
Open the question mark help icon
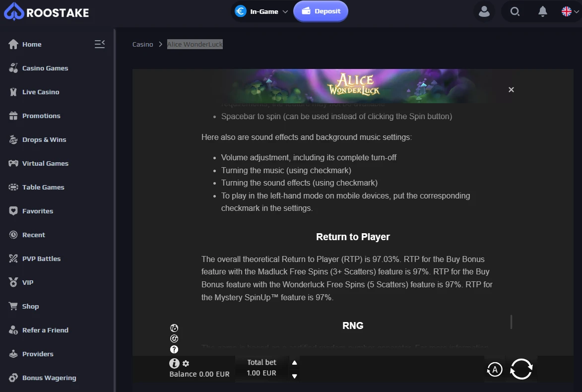coord(174,349)
